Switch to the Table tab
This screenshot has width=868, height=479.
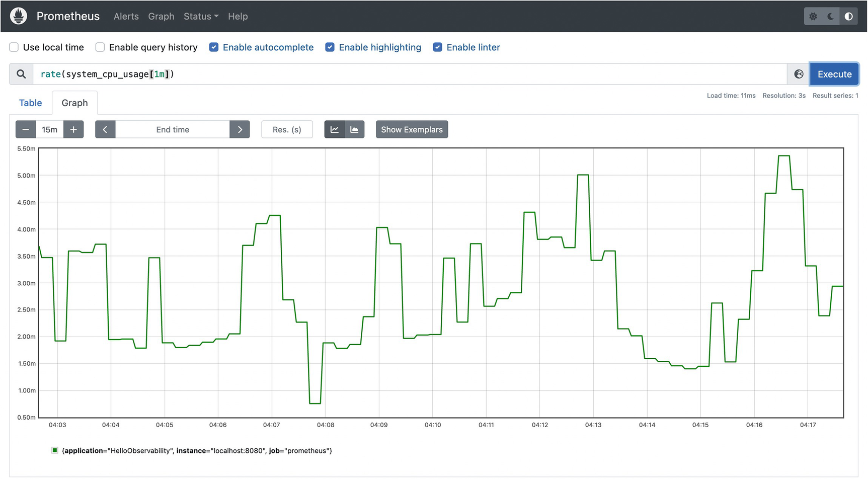point(30,103)
